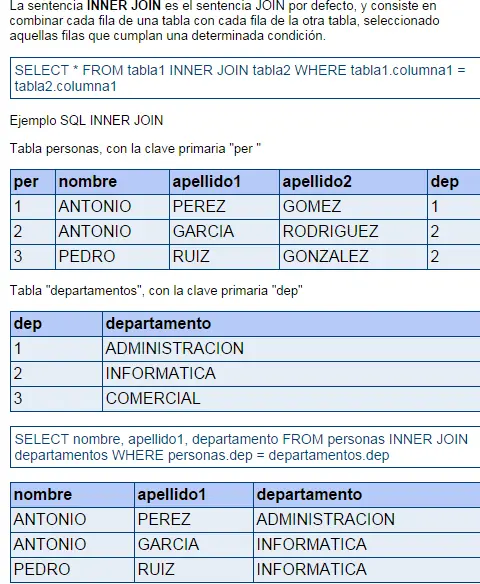Click the first SQL syntax code box
Screen dimensions: 480x584
point(245,78)
